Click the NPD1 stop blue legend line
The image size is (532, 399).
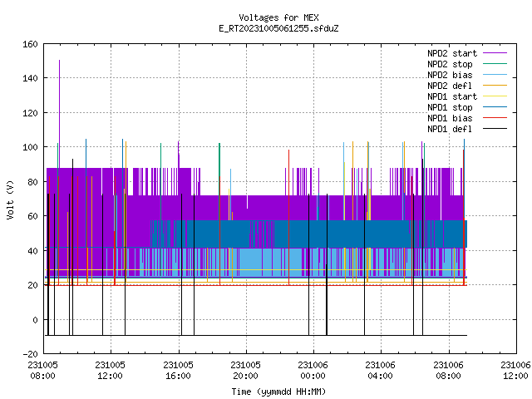495,107
